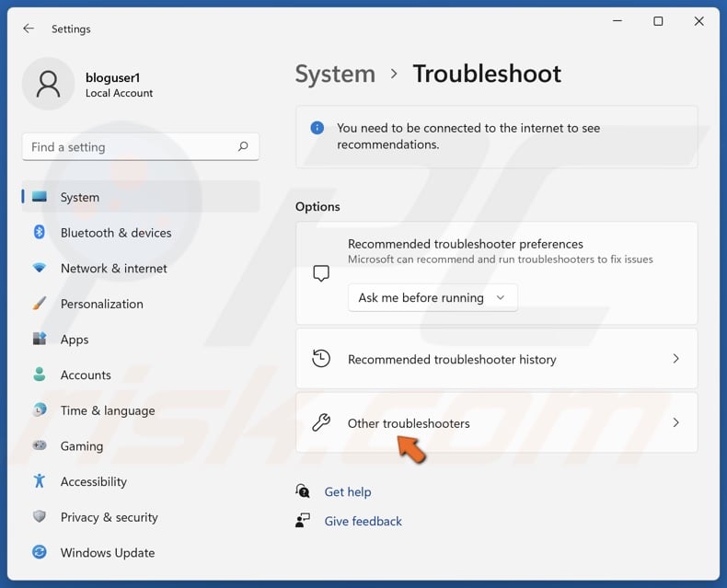
Task: Open Accessibility settings
Action: pyautogui.click(x=141, y=481)
